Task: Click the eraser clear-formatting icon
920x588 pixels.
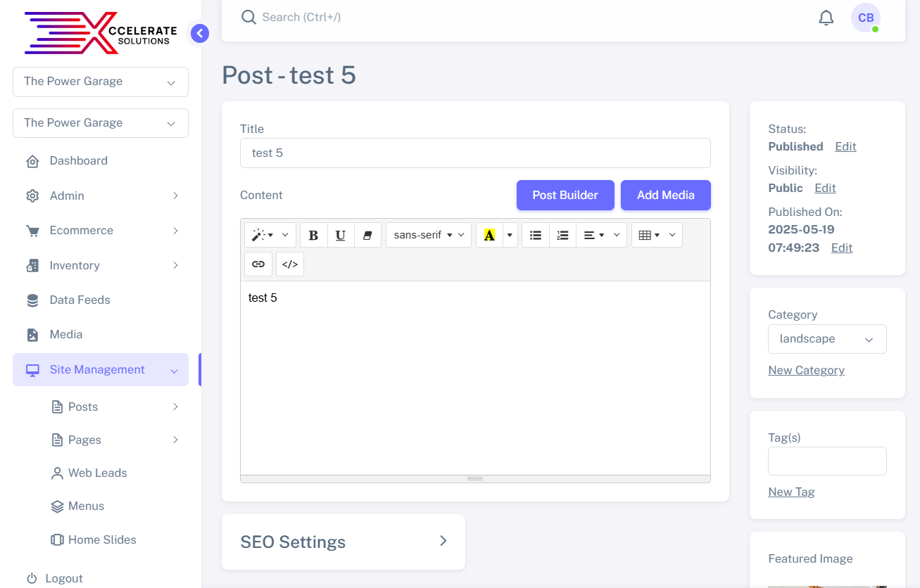Action: pyautogui.click(x=367, y=235)
